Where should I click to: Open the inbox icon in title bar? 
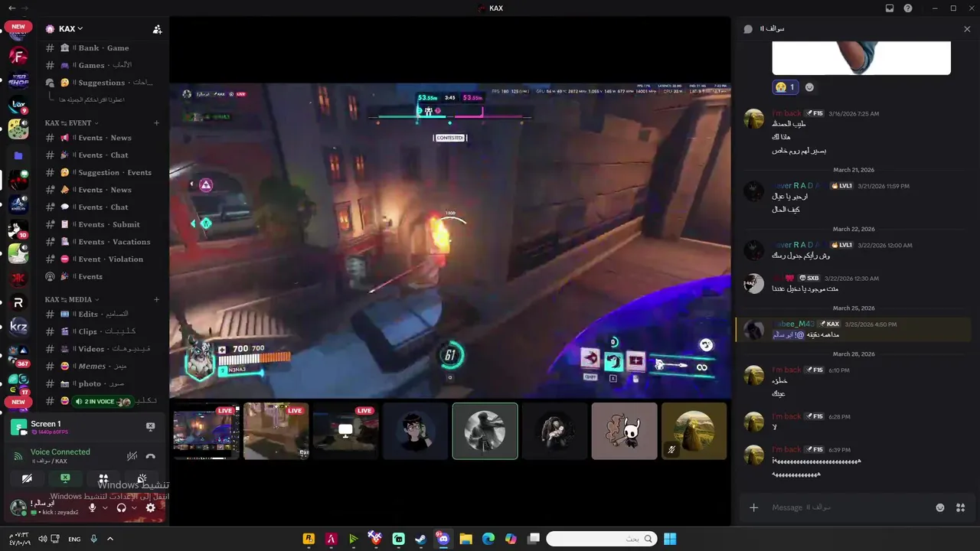pos(890,8)
